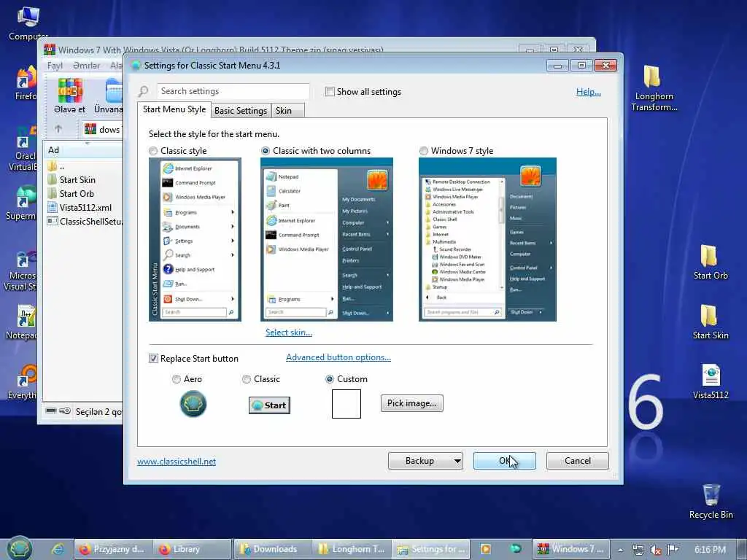Viewport: 747px width, 560px height.
Task: Open the Recycle Bin
Action: pos(711,502)
